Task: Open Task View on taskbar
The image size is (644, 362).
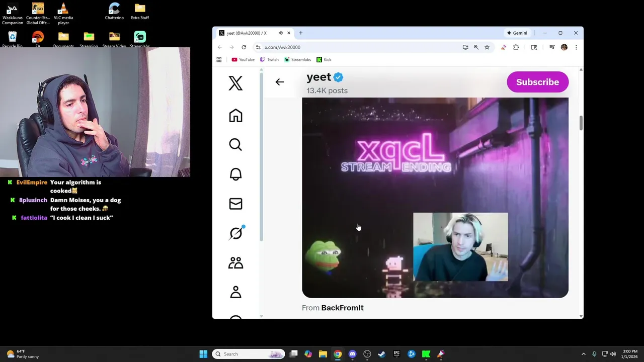Action: click(294, 354)
